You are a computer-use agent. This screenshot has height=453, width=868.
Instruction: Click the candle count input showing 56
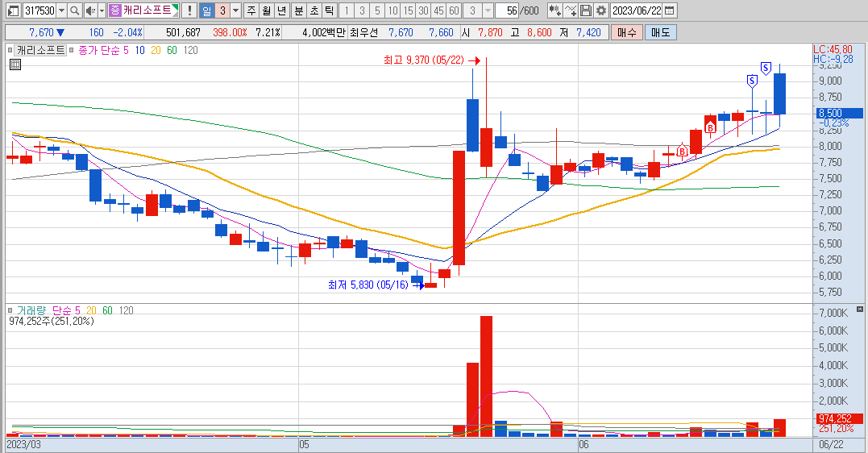click(x=507, y=10)
